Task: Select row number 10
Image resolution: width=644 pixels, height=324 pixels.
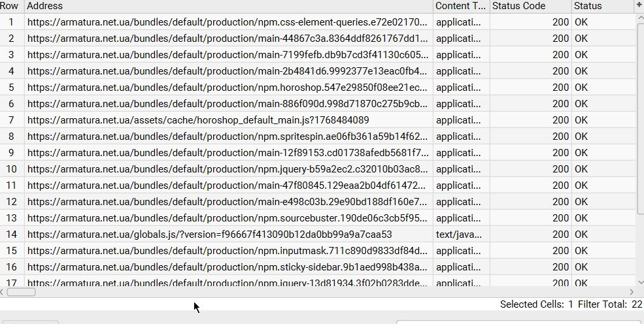Action: [11, 169]
